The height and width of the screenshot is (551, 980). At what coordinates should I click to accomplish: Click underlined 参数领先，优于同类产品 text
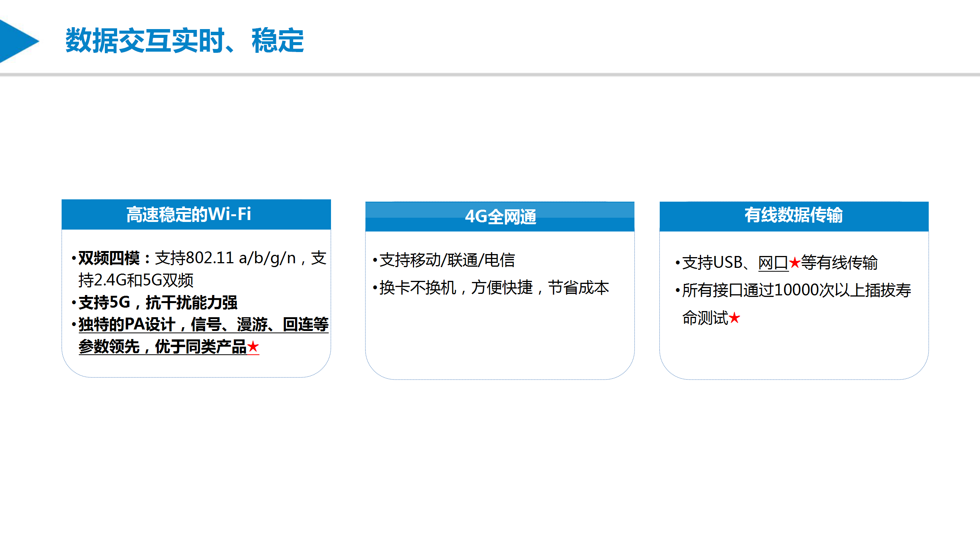pyautogui.click(x=163, y=347)
